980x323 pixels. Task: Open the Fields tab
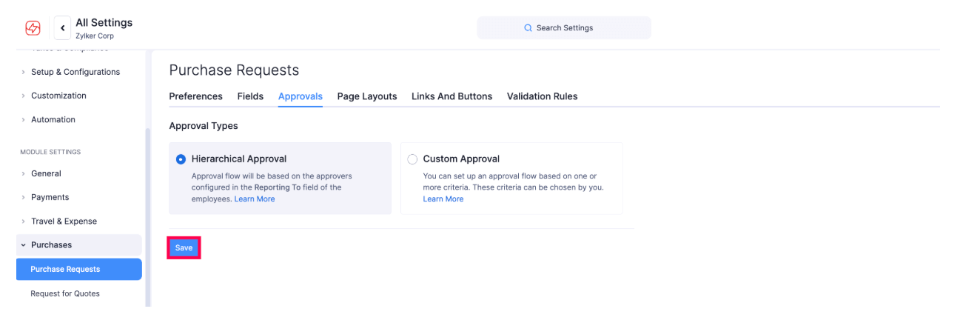(x=250, y=96)
